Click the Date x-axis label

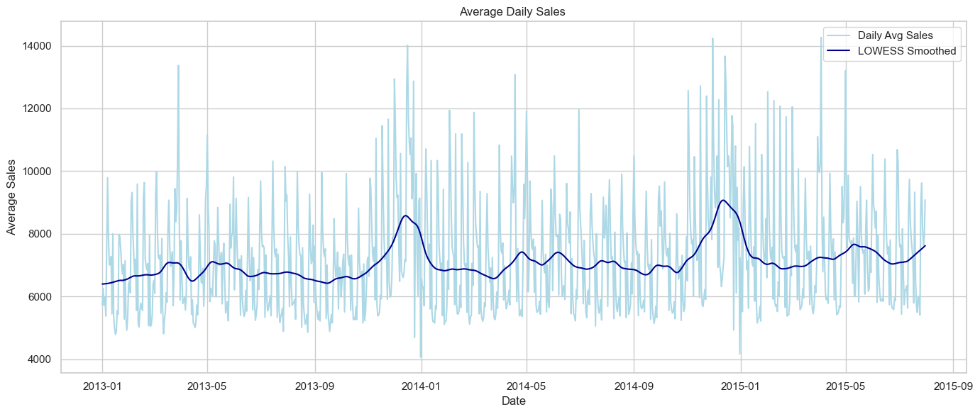point(513,401)
